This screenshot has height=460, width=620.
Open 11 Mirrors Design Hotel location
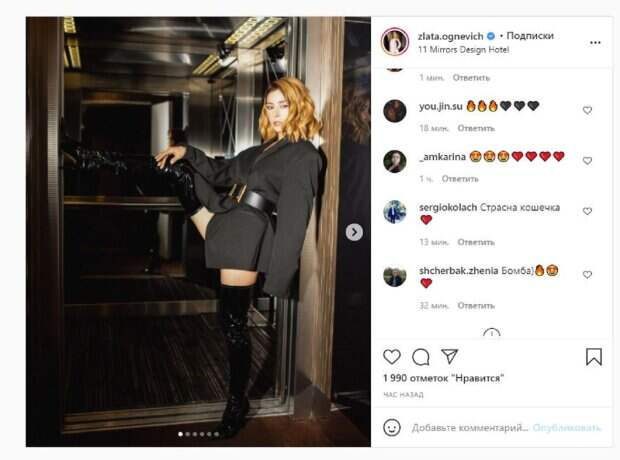(x=463, y=50)
